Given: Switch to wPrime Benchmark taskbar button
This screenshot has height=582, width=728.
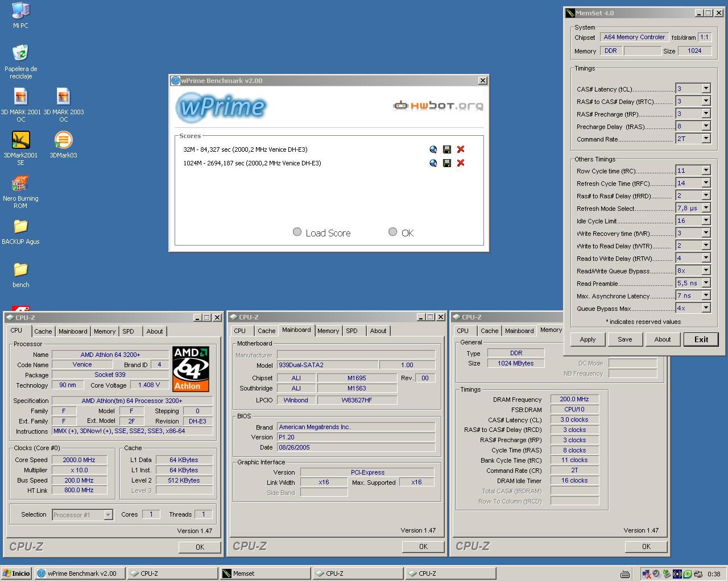Looking at the screenshot, I should point(80,573).
